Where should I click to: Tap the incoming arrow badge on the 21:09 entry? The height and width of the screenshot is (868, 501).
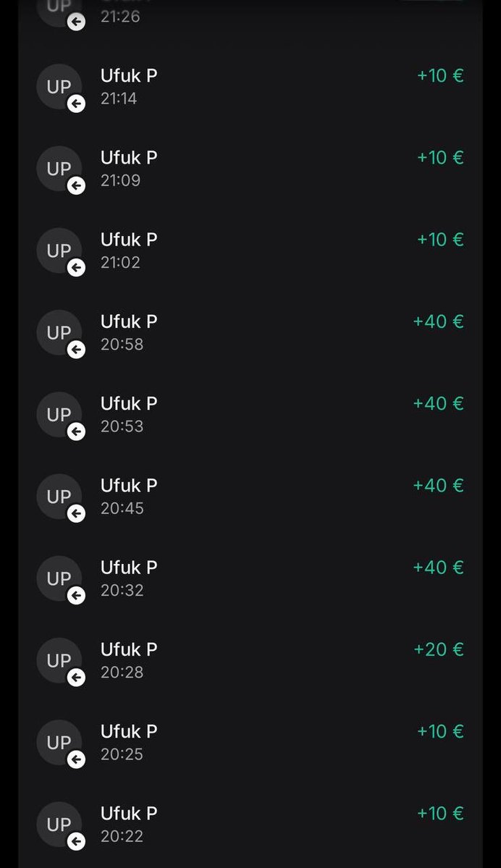[77, 185]
